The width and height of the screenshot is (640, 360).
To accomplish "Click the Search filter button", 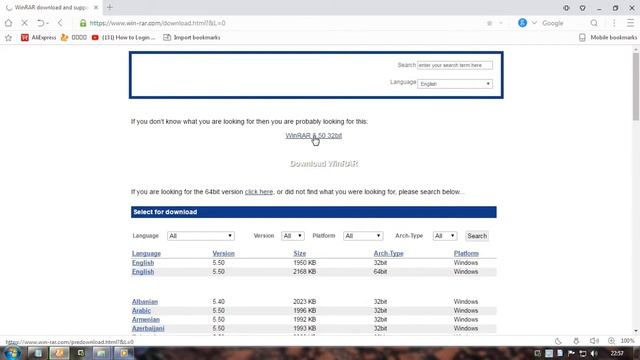I will 477,236.
